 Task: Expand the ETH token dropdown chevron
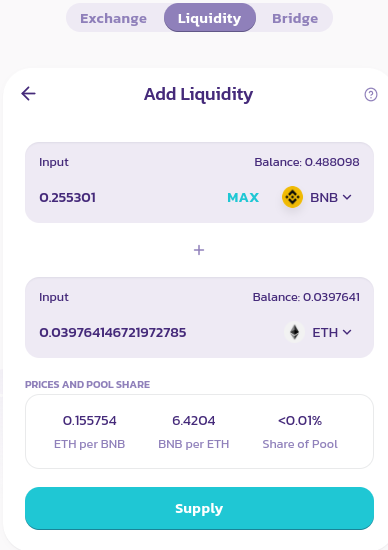[347, 332]
